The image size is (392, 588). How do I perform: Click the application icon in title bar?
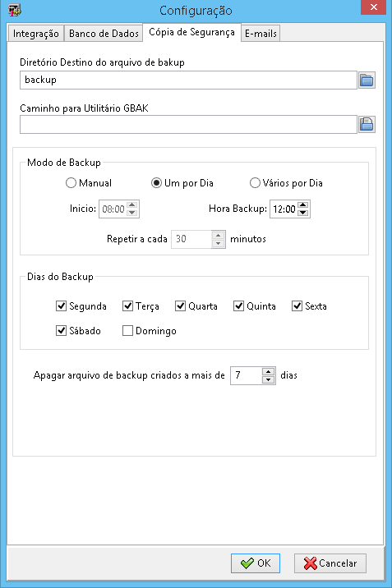point(15,10)
